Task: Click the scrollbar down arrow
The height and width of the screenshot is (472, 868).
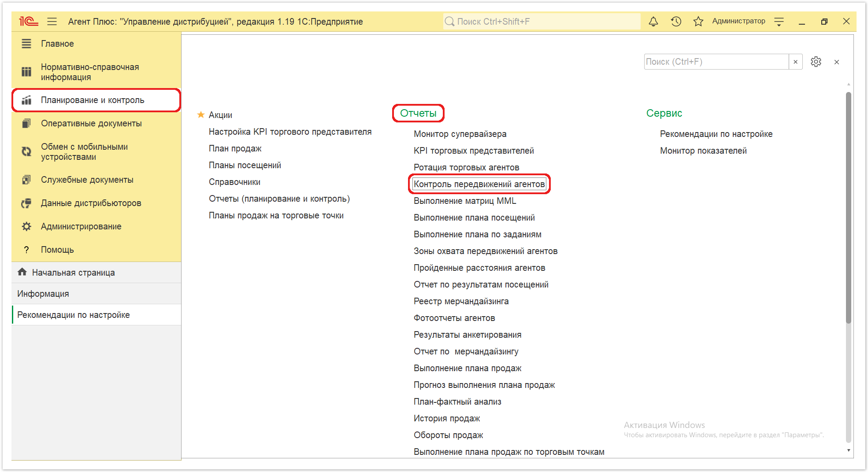Action: 849,450
